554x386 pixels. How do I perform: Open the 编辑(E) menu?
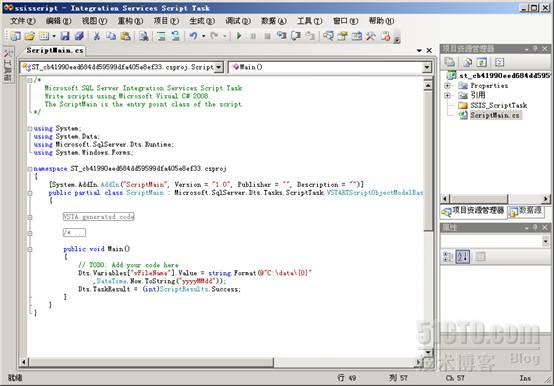coord(59,21)
